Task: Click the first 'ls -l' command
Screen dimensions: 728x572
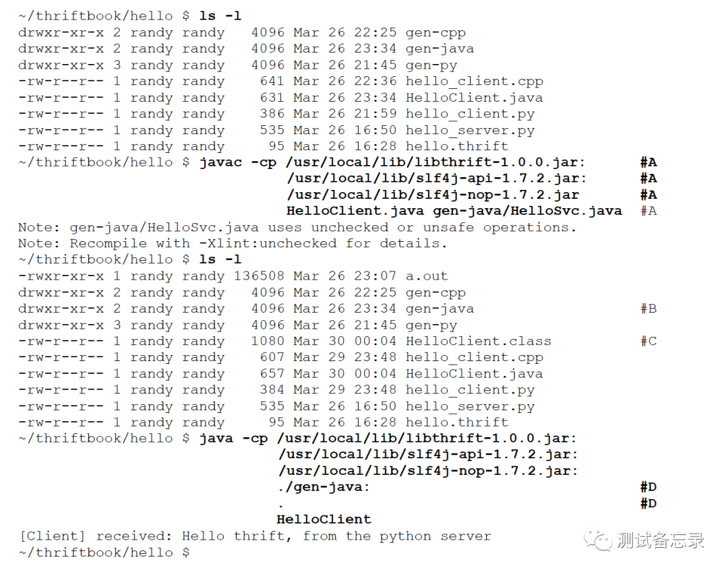Action: coord(220,15)
